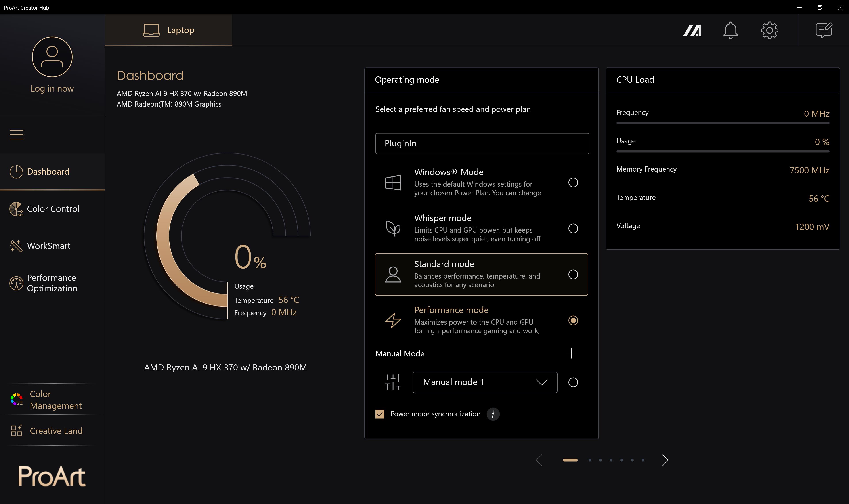Click the MyASUS logo icon
Screen dimensions: 849x504
coord(692,31)
